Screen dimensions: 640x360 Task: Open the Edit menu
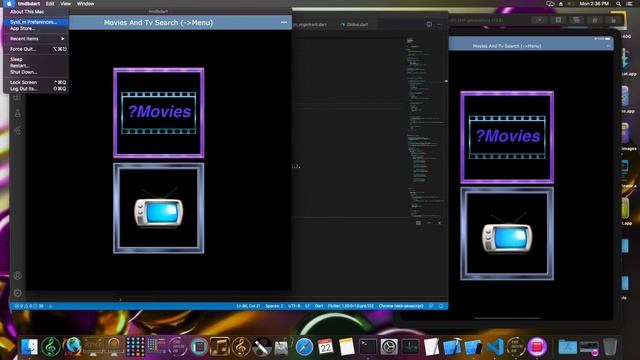pyautogui.click(x=50, y=4)
